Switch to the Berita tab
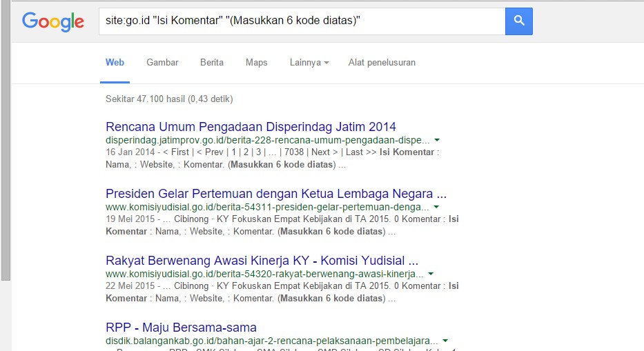 [212, 62]
